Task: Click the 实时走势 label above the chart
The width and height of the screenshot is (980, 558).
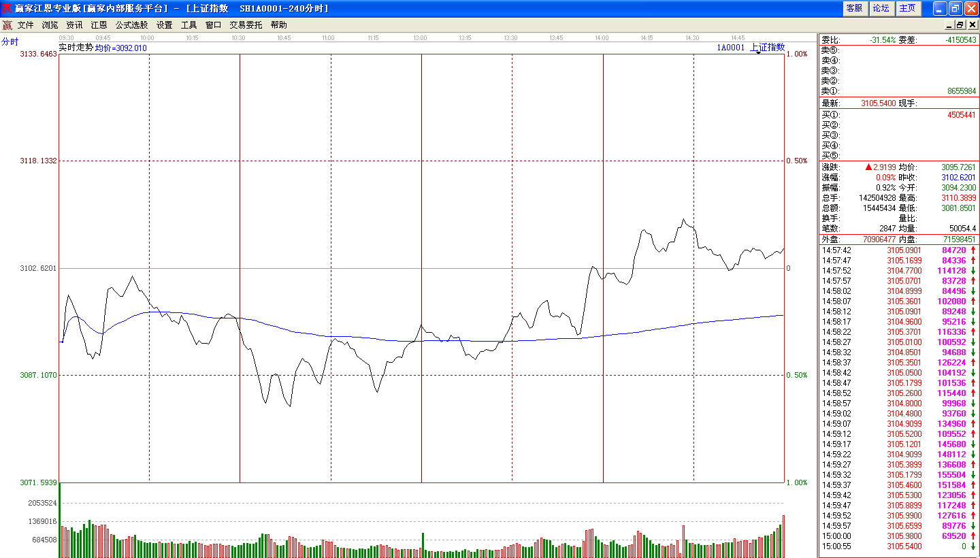Action: click(76, 48)
